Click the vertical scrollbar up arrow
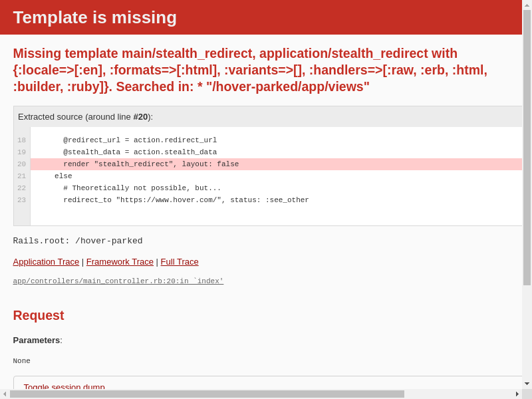The width and height of the screenshot is (532, 399). coord(527,5)
